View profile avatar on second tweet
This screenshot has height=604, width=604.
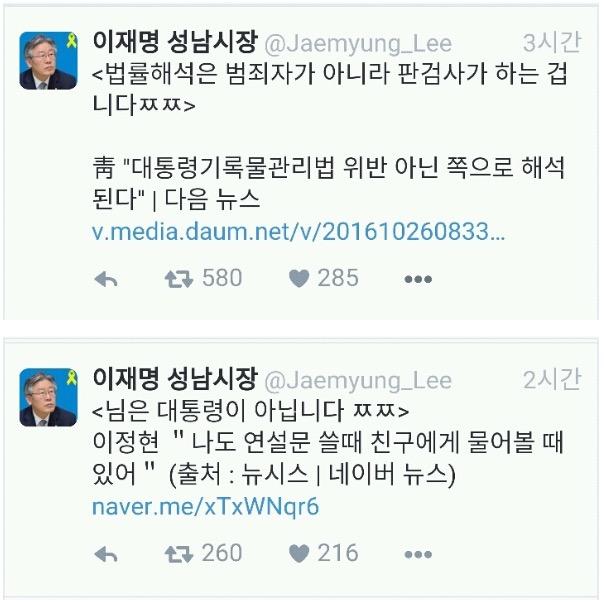pos(49,397)
